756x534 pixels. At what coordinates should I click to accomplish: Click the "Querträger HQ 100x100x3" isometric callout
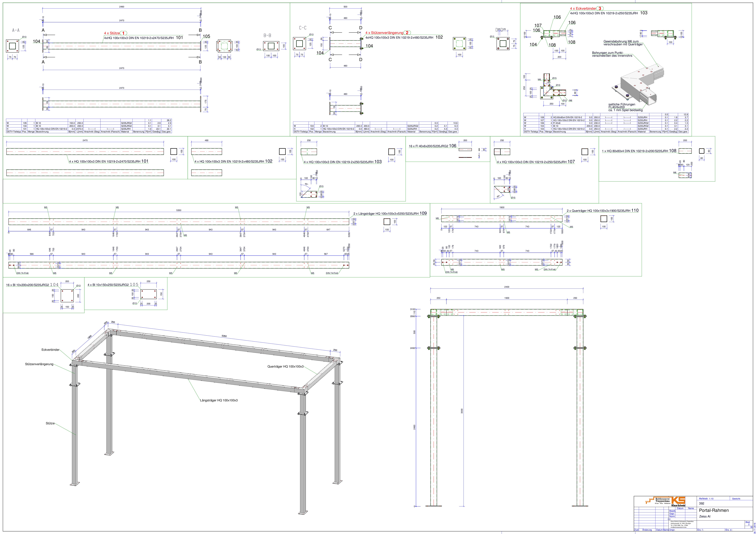tap(285, 366)
